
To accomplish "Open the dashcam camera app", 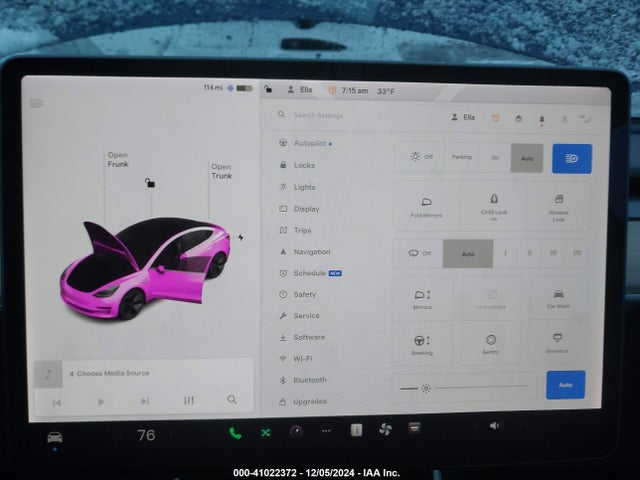I will [296, 431].
